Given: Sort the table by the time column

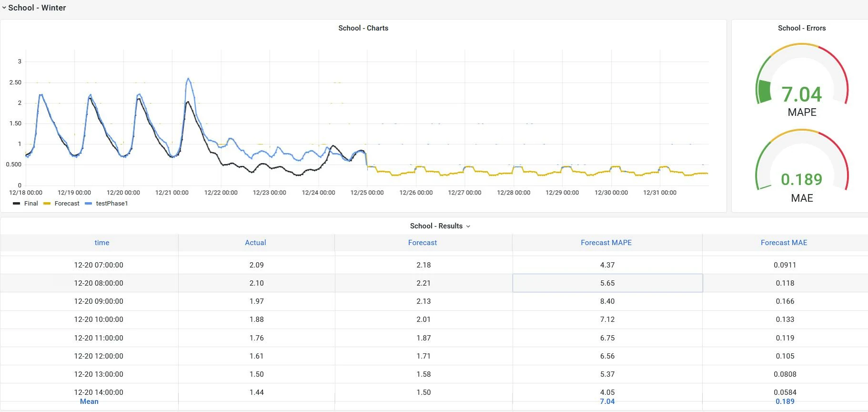Looking at the screenshot, I should coord(102,243).
